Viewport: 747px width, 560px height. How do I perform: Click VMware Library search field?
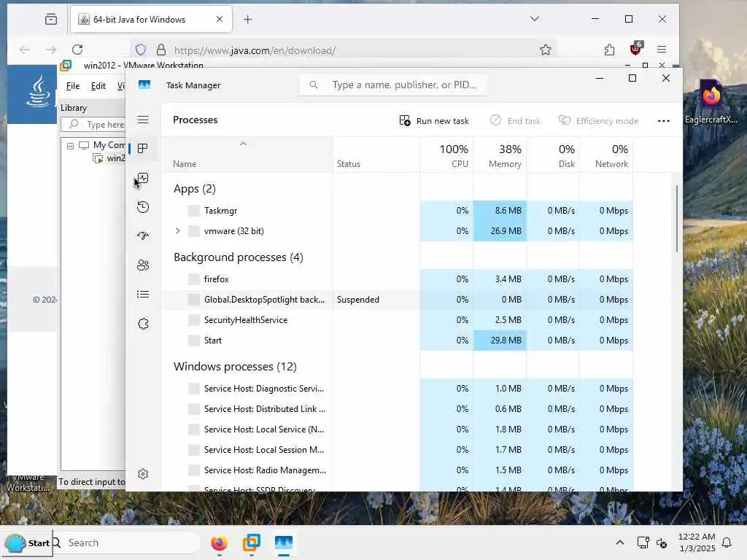point(93,125)
